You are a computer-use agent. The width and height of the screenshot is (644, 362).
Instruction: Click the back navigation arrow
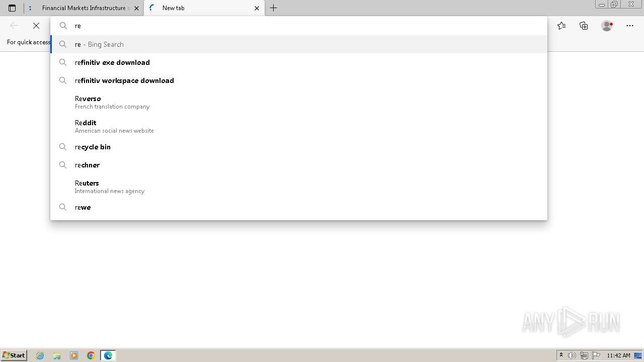tap(14, 26)
